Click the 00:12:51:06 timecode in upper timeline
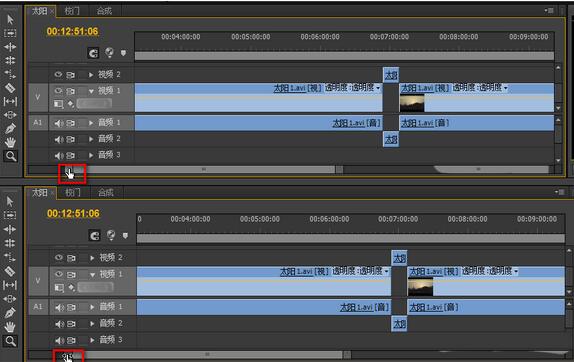574x362 pixels. (72, 31)
